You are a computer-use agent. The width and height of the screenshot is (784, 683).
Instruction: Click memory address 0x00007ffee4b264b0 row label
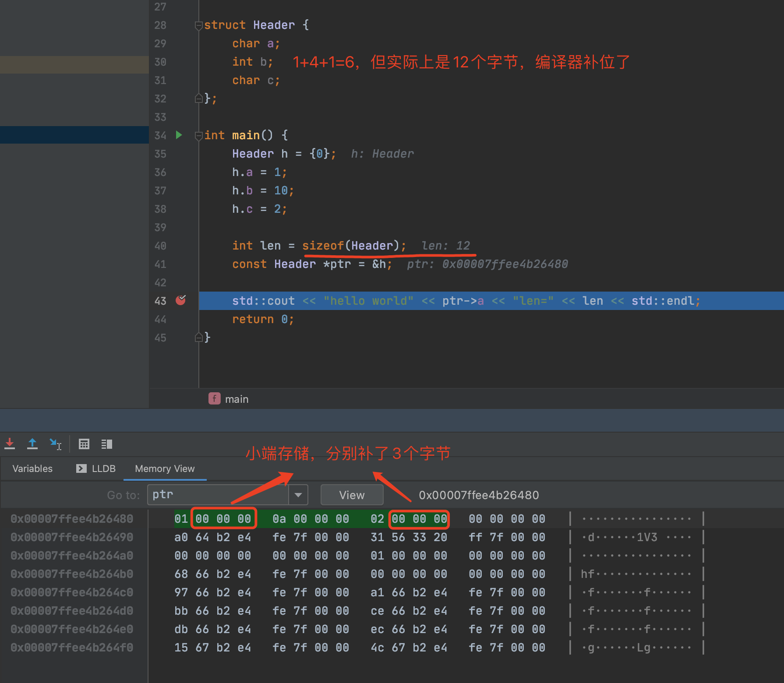(72, 574)
